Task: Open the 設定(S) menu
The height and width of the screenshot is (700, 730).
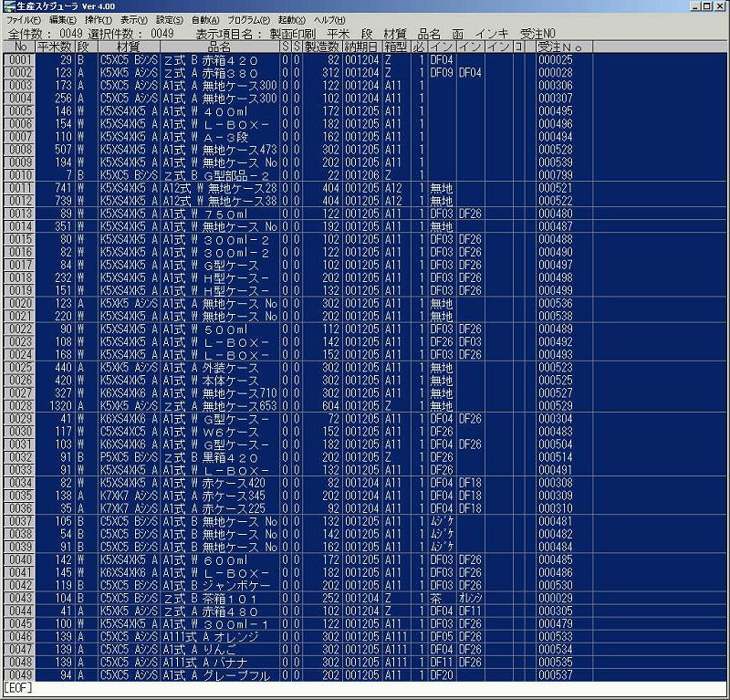Action: coord(170,20)
